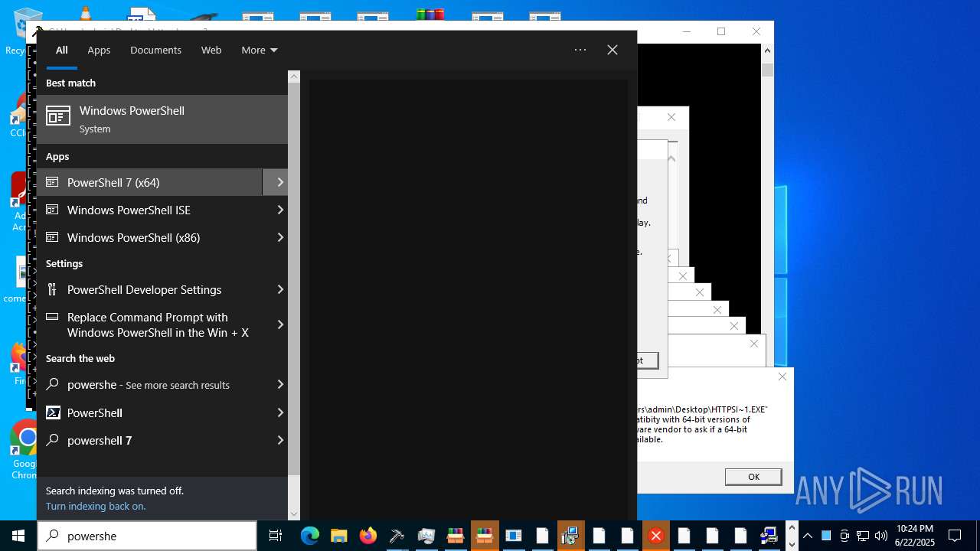Select Windows PowerShell best match entry

(x=162, y=119)
